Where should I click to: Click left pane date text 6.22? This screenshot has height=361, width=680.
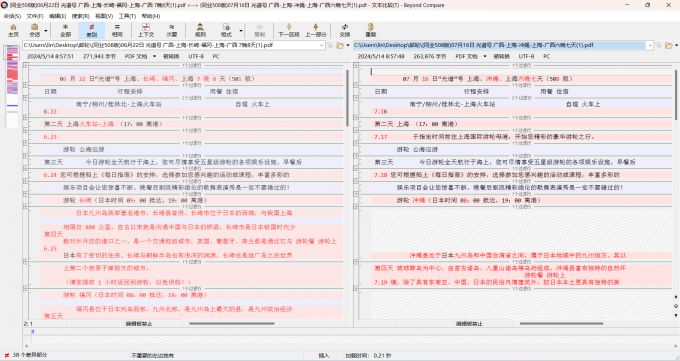point(50,112)
